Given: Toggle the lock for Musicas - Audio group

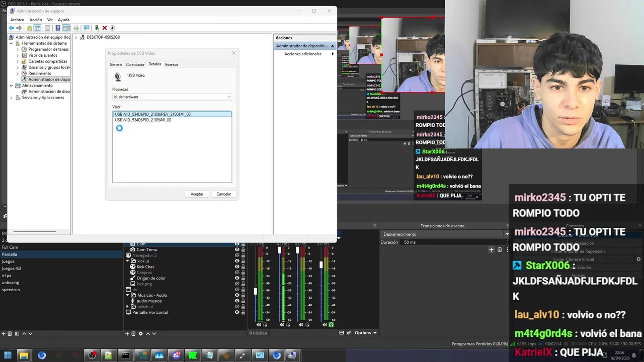Looking at the screenshot, I should pos(244,295).
